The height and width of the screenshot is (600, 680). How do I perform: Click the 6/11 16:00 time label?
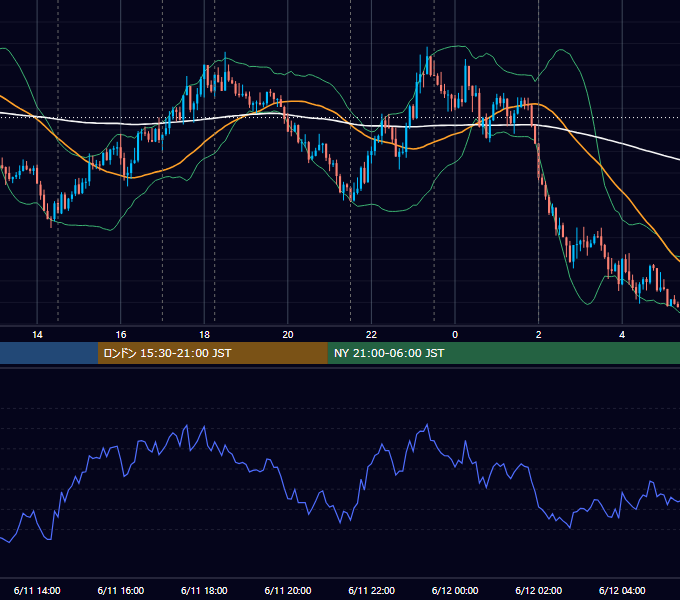tap(121, 590)
